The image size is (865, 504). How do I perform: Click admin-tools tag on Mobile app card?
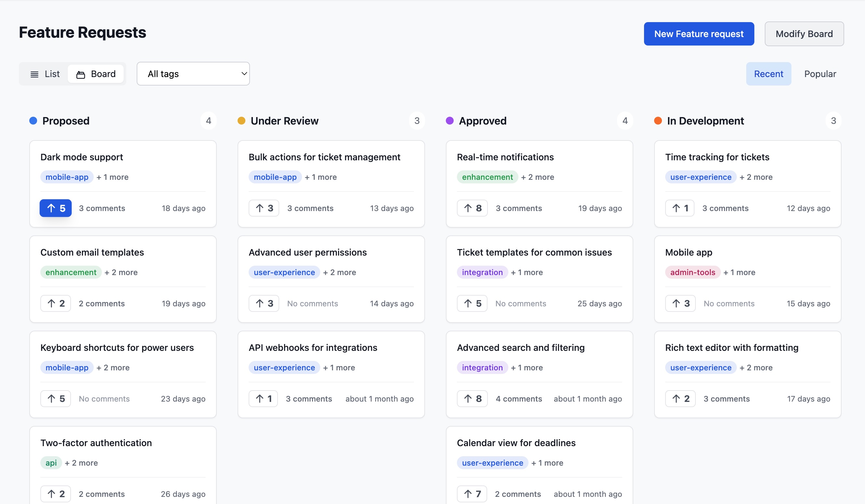tap(693, 272)
